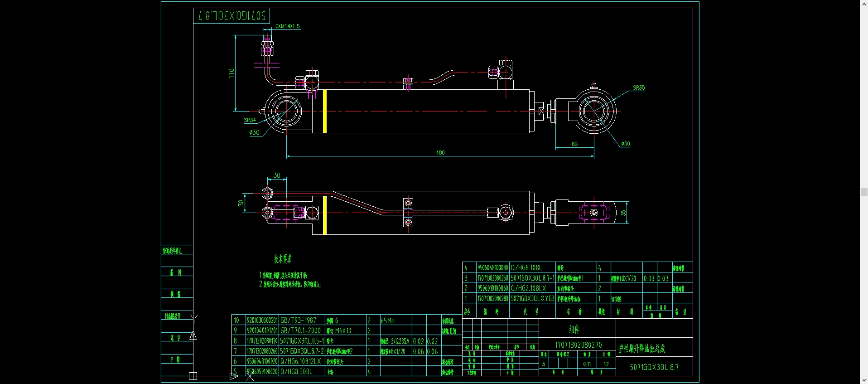The height and width of the screenshot is (384, 868).
Task: Click the vertical scrollbar down arrow
Action: click(864, 380)
